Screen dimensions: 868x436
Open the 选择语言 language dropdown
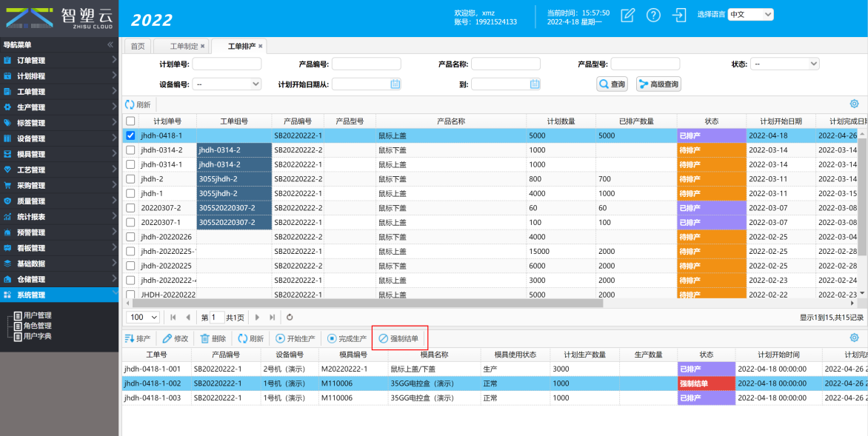point(750,14)
